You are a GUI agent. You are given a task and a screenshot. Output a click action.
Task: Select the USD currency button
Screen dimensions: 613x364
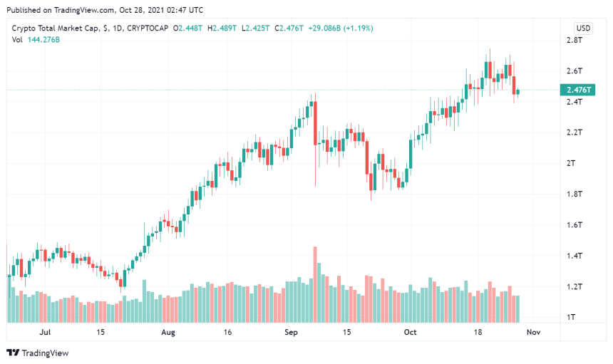(x=583, y=28)
